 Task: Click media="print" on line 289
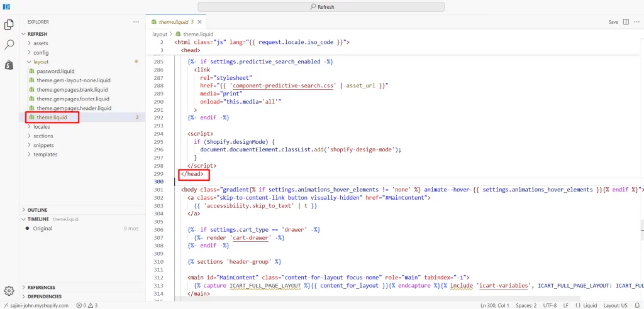tap(222, 94)
